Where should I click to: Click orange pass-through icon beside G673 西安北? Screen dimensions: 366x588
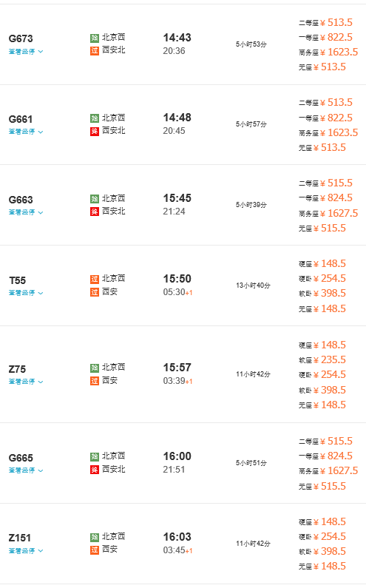[95, 50]
